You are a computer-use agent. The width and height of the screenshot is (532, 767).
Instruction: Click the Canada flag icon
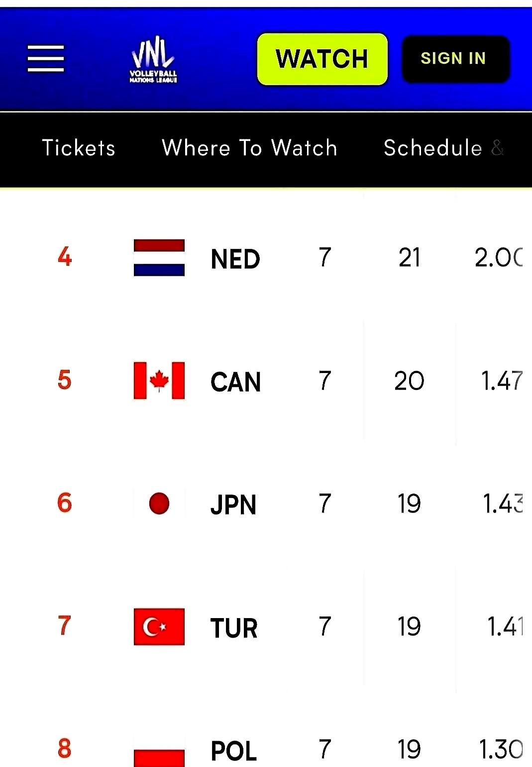(x=159, y=381)
